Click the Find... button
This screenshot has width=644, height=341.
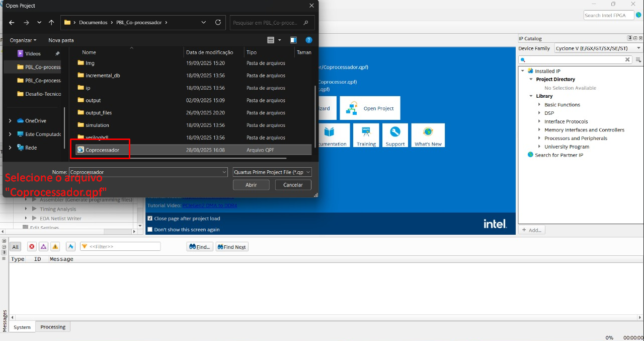point(200,247)
